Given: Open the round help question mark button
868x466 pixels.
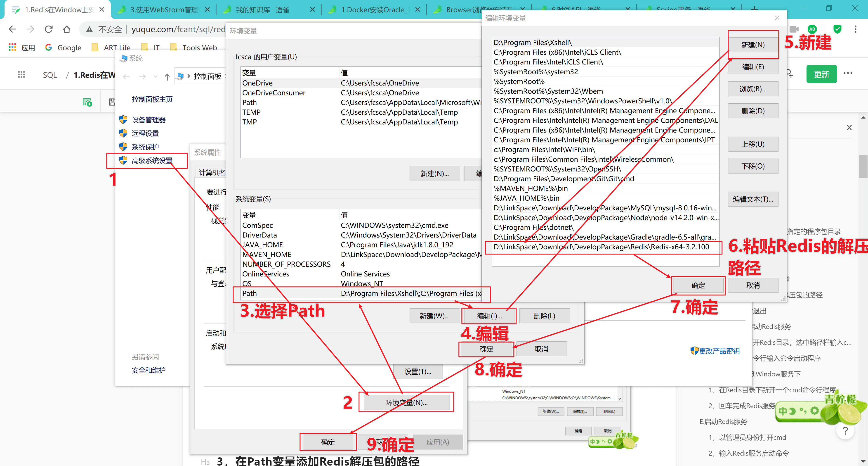Looking at the screenshot, I should pos(845,430).
